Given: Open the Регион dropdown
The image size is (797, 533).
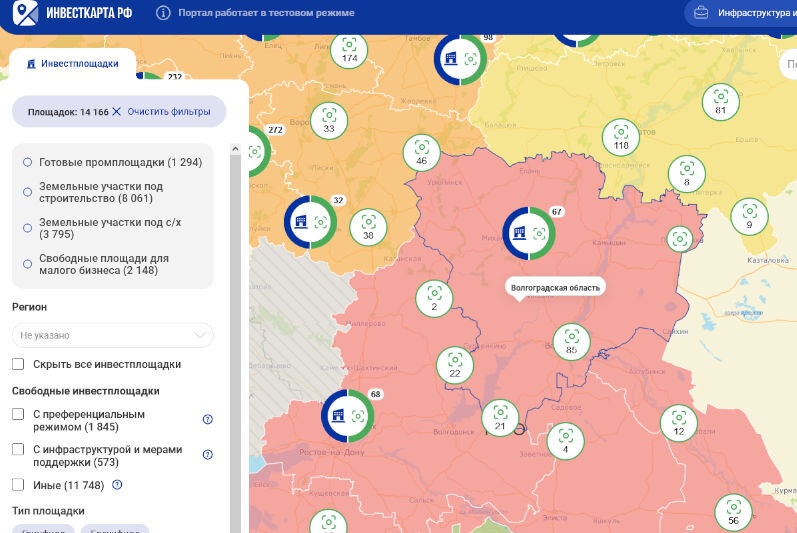Looking at the screenshot, I should 113,335.
